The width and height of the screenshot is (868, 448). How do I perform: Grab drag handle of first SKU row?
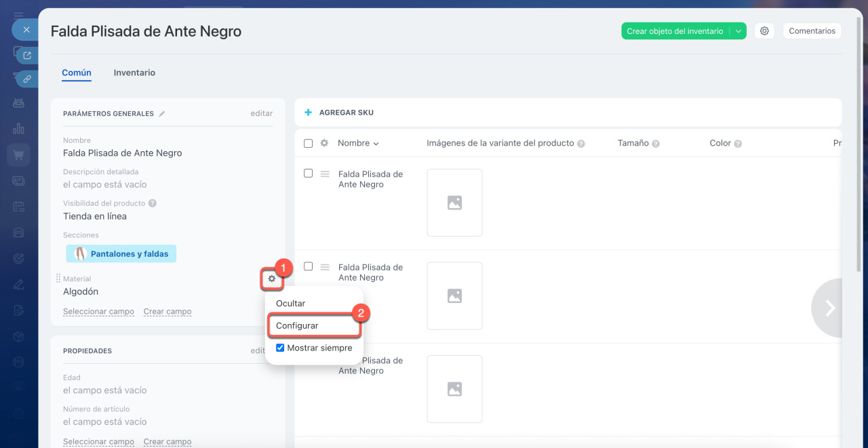point(325,174)
